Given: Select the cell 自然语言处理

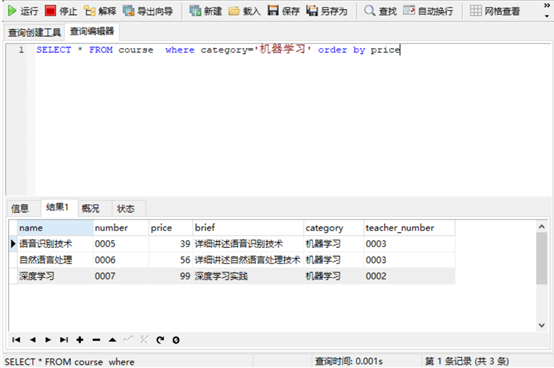Looking at the screenshot, I should (x=55, y=260).
